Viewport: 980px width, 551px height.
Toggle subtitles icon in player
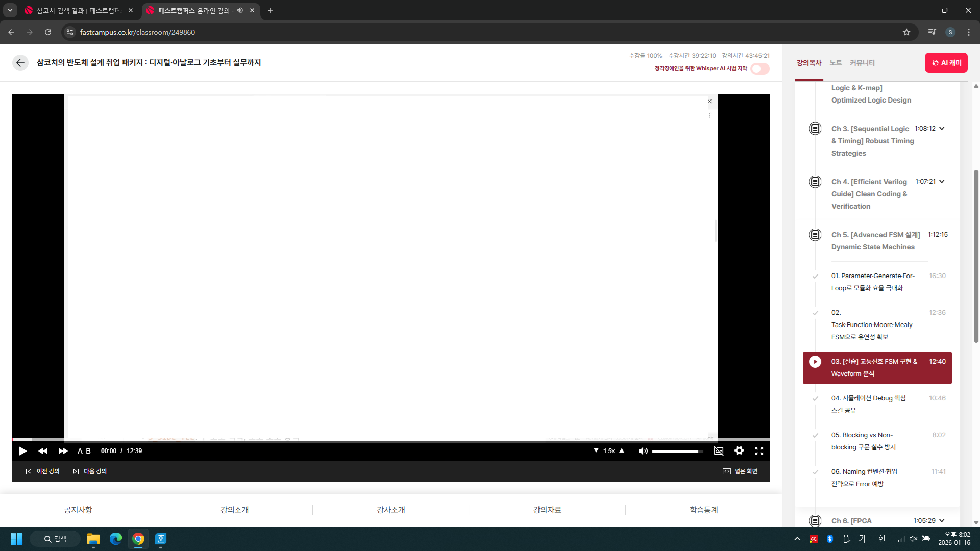click(719, 451)
